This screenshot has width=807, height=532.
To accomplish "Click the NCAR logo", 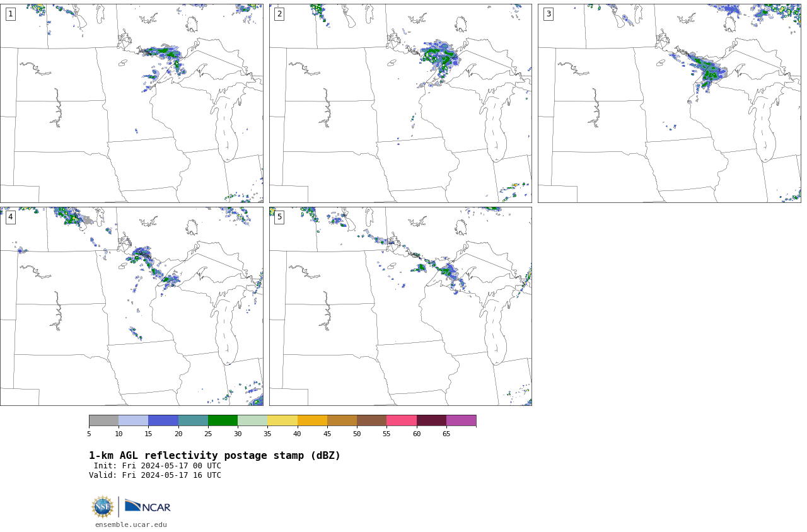I will pos(148,506).
